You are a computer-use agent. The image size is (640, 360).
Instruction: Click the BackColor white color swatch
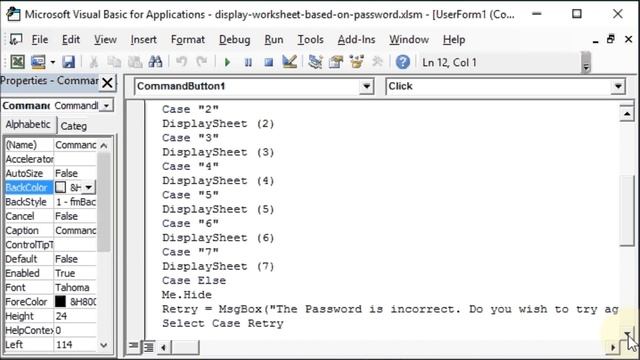pos(60,187)
